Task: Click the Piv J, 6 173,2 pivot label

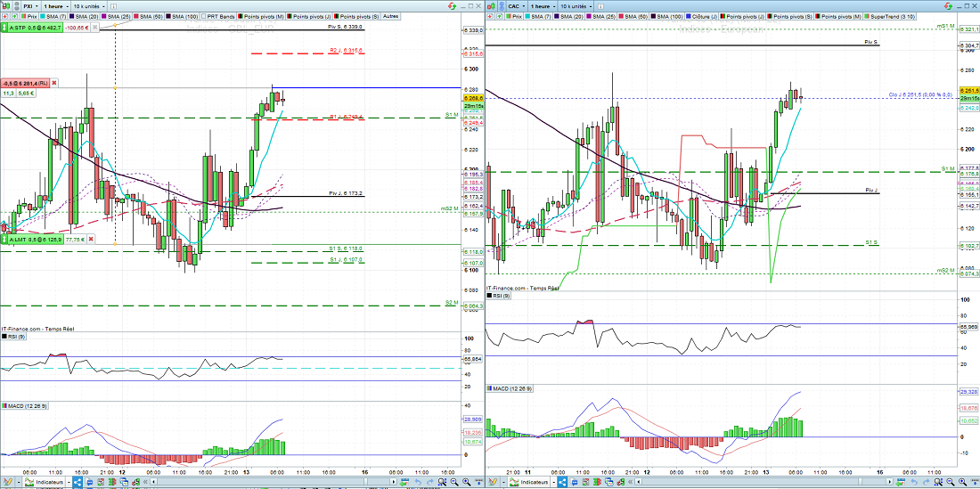Action: [x=346, y=193]
